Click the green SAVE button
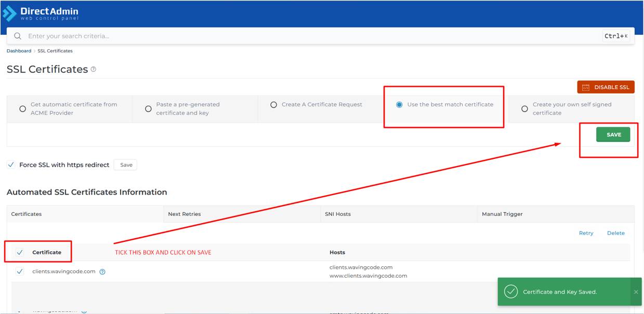Screen dimensions: 644x314 (613, 134)
